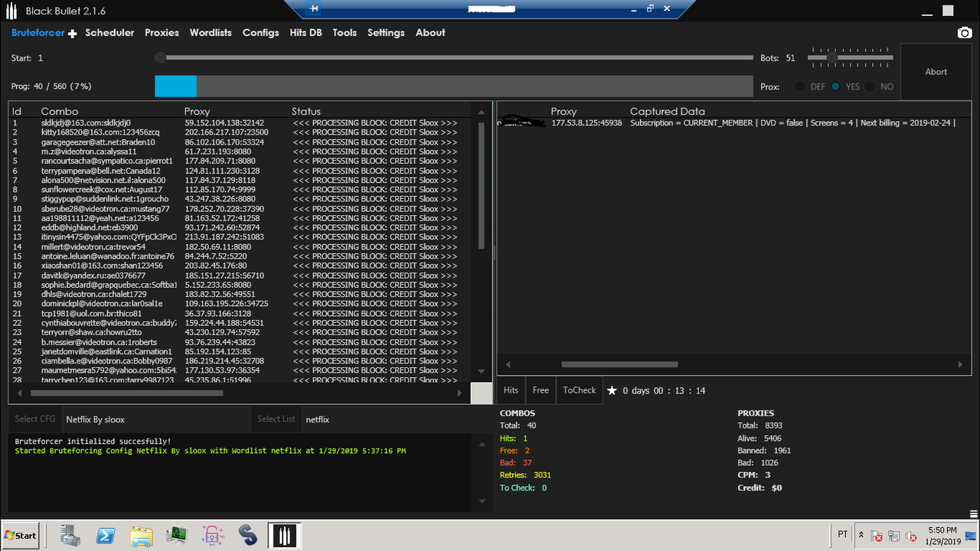Image resolution: width=980 pixels, height=551 pixels.
Task: Click the 'Banned: 1961' proxies statistic
Action: (x=764, y=451)
